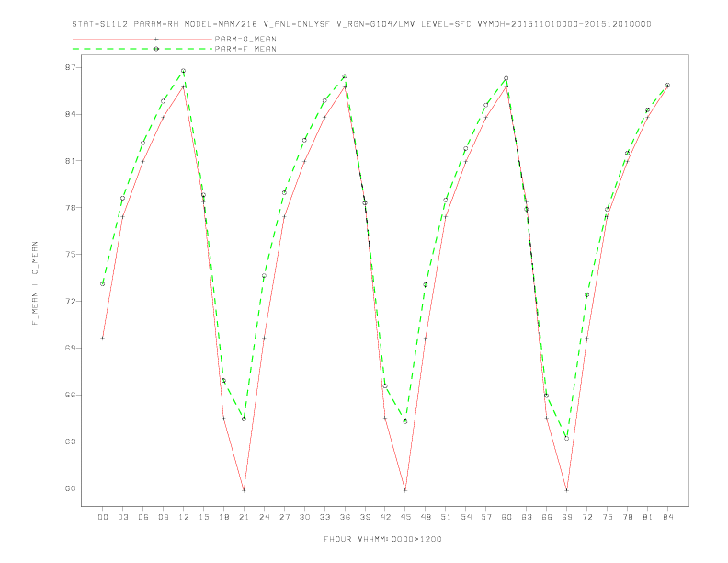The image size is (728, 563).
Task: Click O_MEAN plus marker at forecast hour 69
Action: point(566,490)
